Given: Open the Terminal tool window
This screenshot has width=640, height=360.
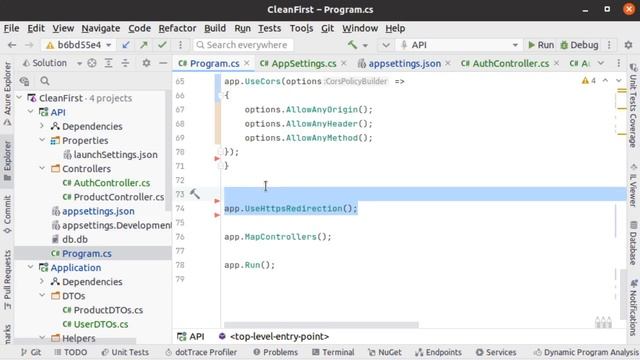Looking at the screenshot, I should click(x=333, y=352).
